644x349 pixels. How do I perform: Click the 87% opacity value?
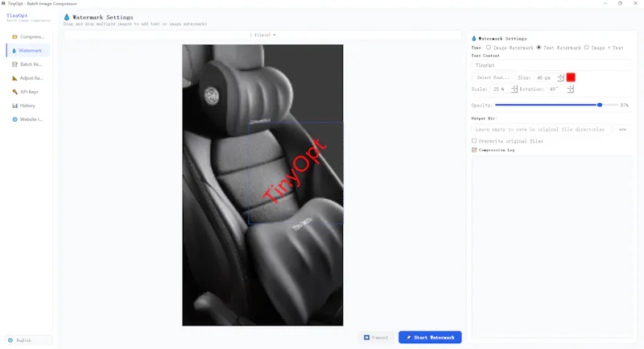point(625,106)
